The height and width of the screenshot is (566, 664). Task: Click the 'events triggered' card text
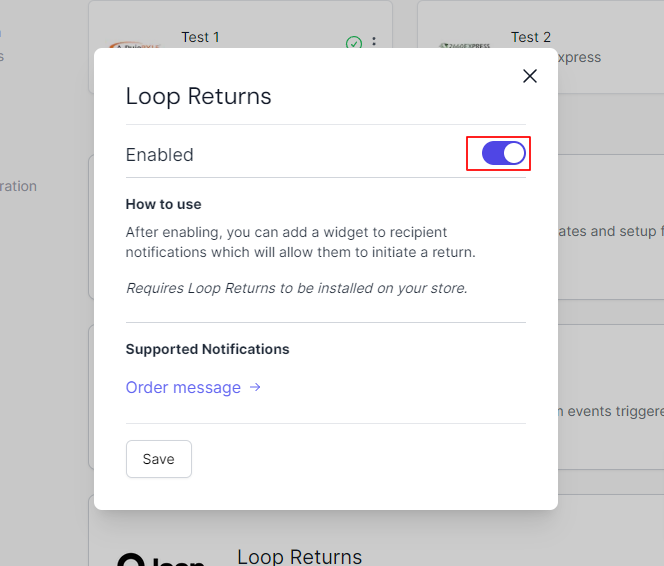point(611,411)
